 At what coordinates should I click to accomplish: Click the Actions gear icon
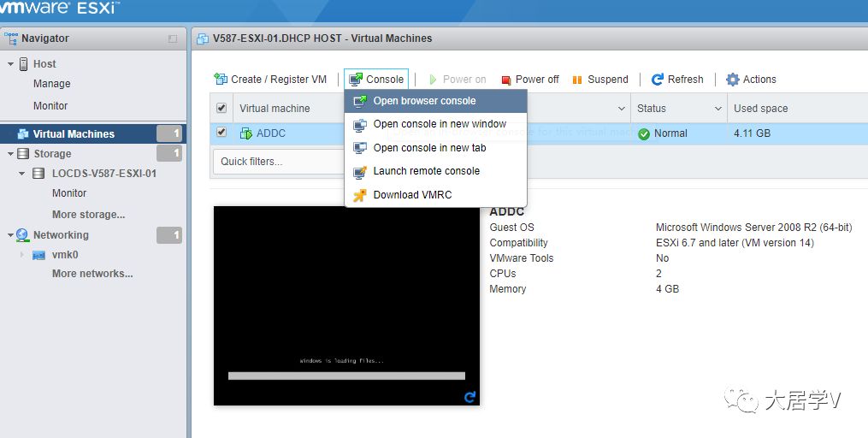click(732, 80)
